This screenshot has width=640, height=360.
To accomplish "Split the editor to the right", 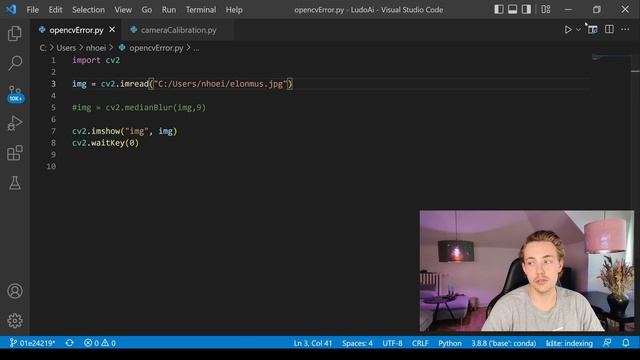I will pos(609,29).
